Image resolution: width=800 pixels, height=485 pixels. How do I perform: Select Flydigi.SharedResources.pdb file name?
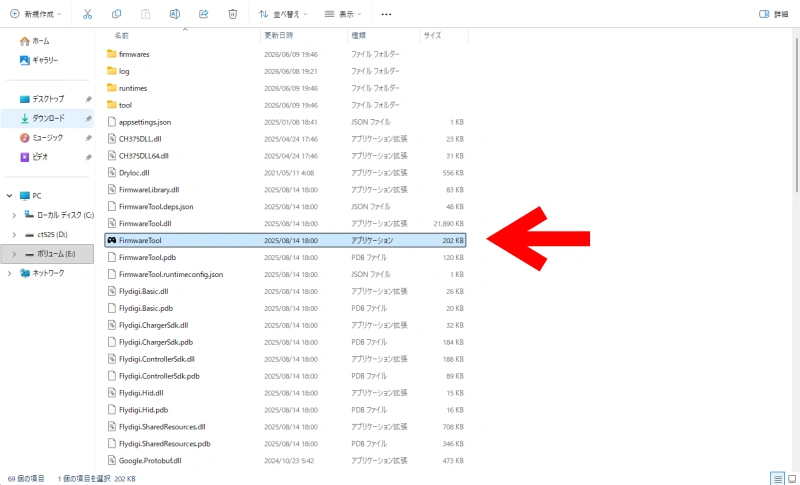(165, 444)
